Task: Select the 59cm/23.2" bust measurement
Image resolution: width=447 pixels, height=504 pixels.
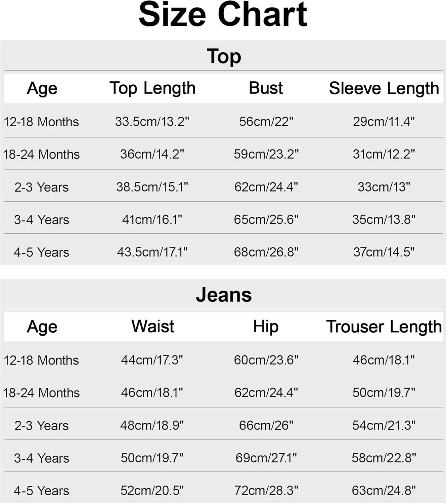Action: (266, 154)
